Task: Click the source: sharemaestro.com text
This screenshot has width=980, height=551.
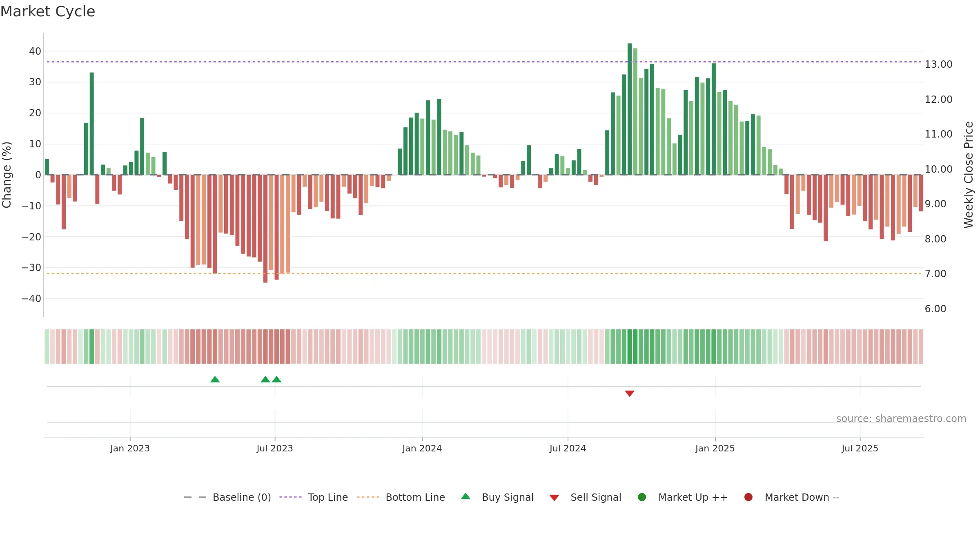Action: point(901,419)
